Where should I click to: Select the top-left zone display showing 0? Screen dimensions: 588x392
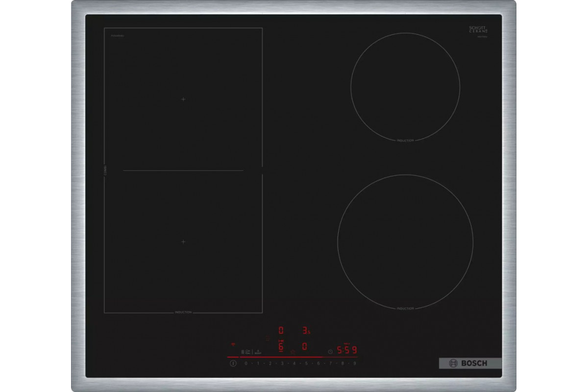click(281, 330)
